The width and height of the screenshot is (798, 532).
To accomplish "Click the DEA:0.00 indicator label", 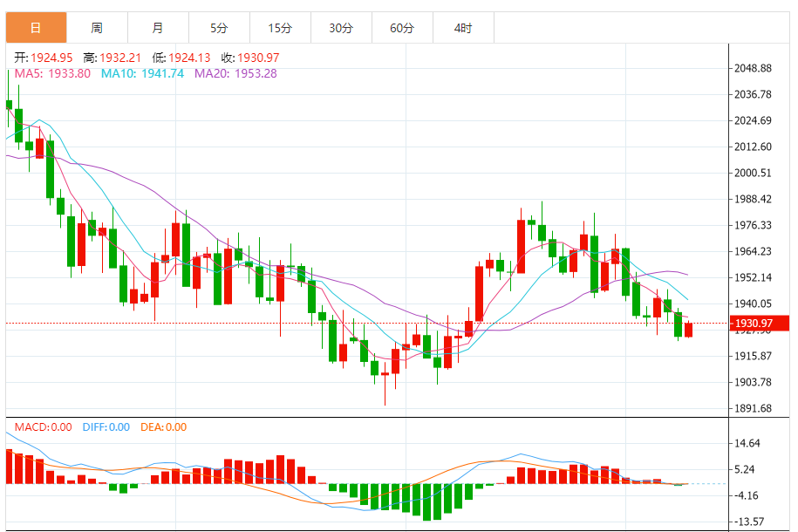I will point(164,427).
